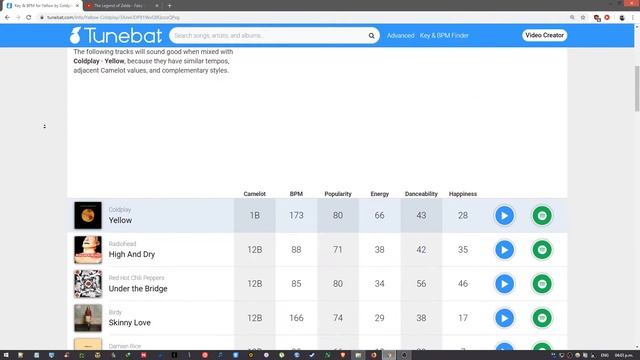Click the 173 BPM value for Yellow
Screen dimensions: 640x360
(x=296, y=216)
